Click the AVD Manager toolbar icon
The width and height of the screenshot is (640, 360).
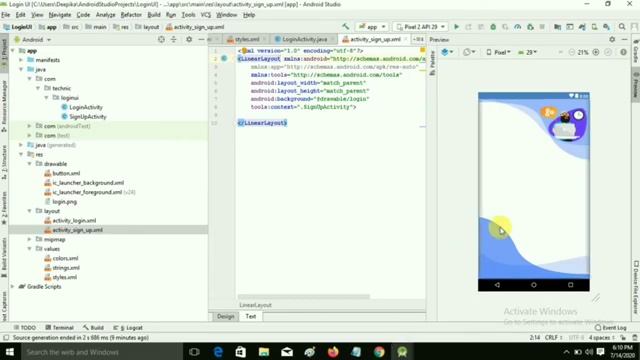pos(594,27)
